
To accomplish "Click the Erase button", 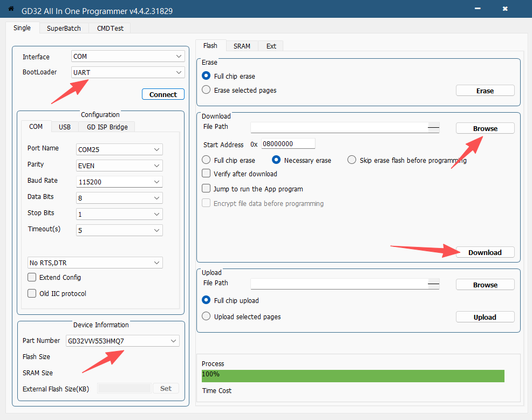I will [485, 91].
